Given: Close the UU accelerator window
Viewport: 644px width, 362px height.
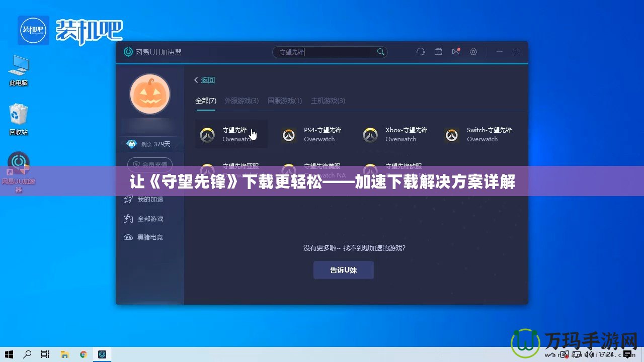Looking at the screenshot, I should pyautogui.click(x=517, y=52).
